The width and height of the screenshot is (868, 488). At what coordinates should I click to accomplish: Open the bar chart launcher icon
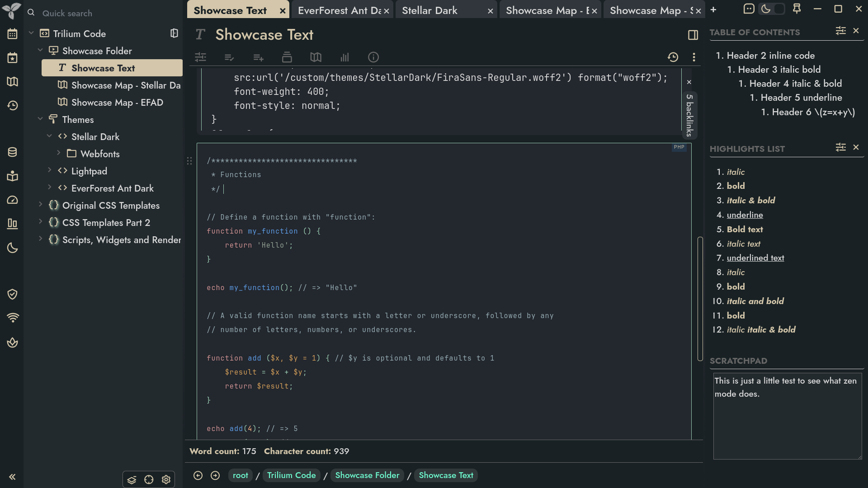pyautogui.click(x=12, y=224)
